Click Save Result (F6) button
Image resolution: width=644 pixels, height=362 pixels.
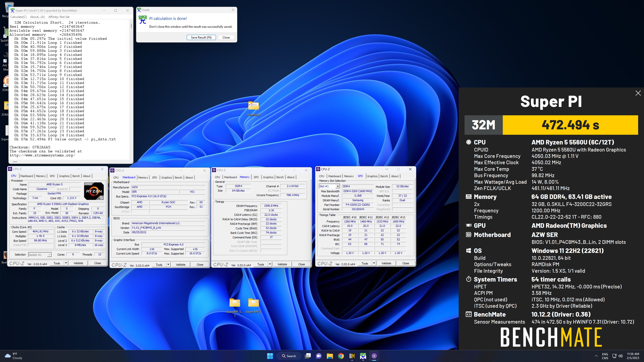click(x=201, y=38)
